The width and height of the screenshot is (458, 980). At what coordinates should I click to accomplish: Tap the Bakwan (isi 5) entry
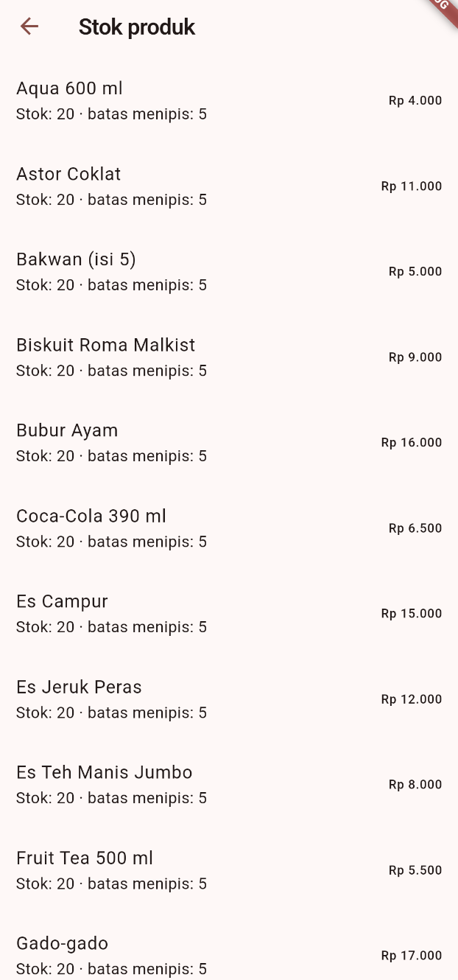pyautogui.click(x=76, y=260)
